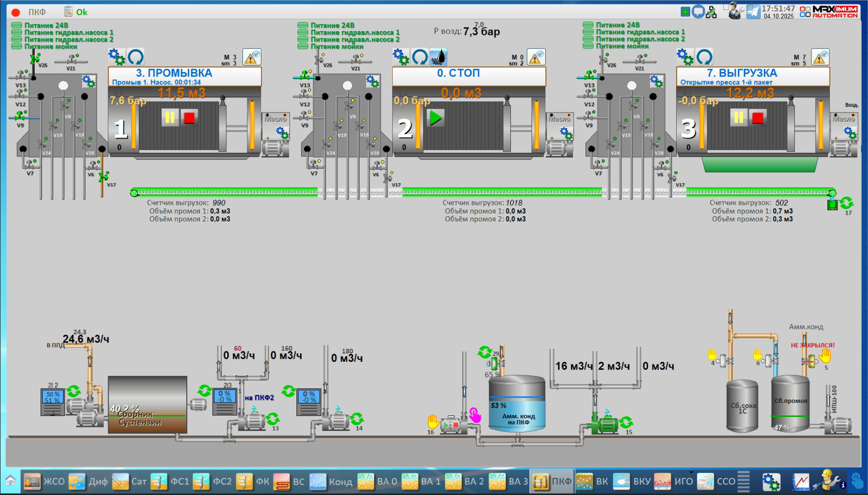Open event log next to Ok status

[68, 12]
